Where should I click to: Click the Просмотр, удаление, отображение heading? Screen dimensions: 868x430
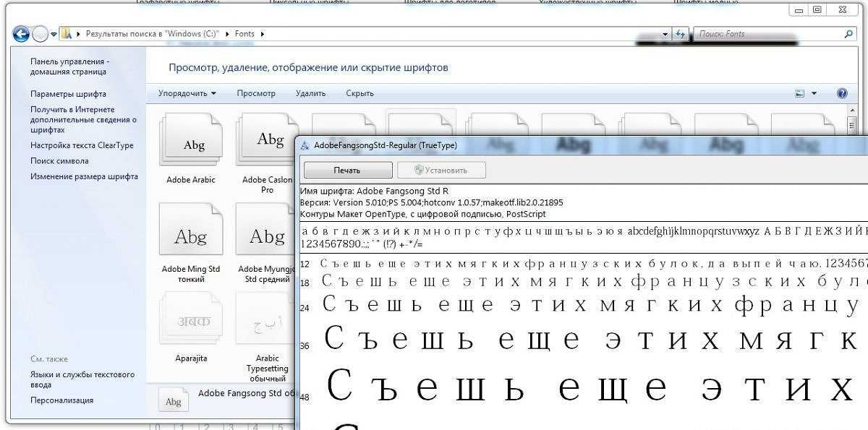point(308,67)
